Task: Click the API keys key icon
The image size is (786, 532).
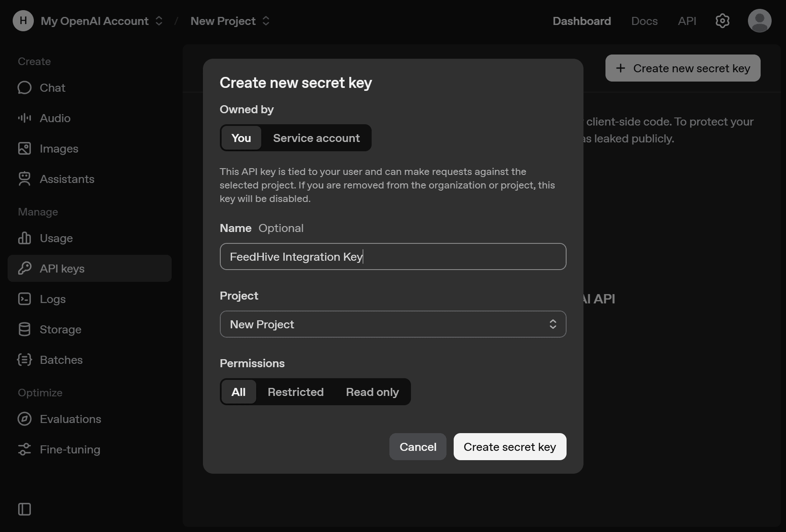Action: tap(25, 268)
